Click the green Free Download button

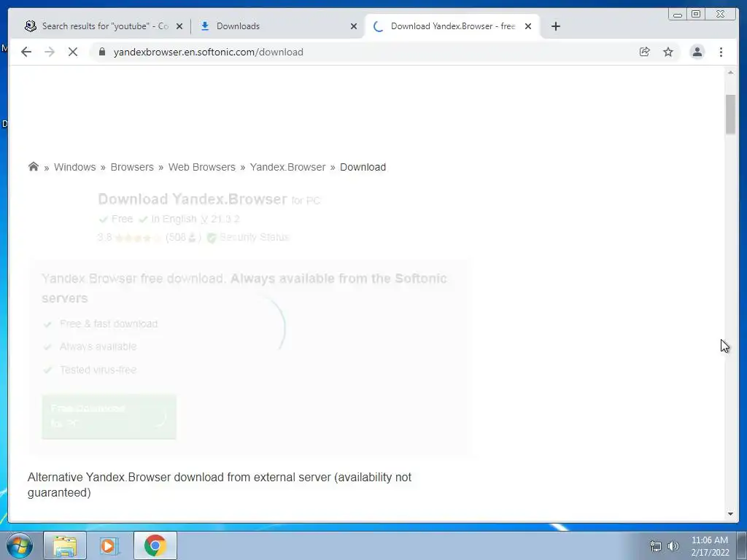point(109,416)
